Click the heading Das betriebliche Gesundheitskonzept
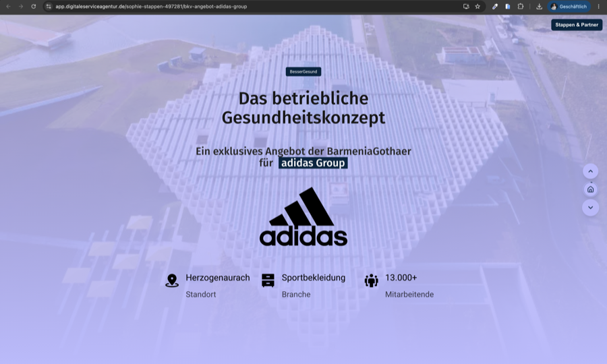This screenshot has width=607, height=364. pos(303,108)
